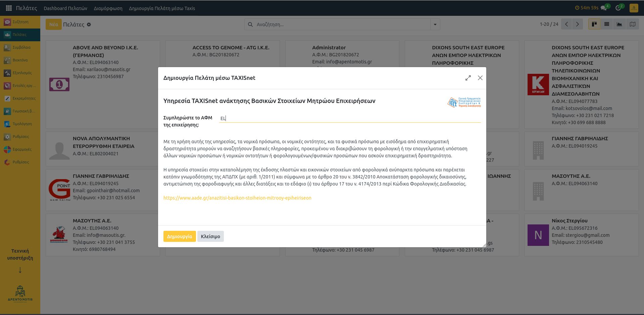
Task: Switch to map view
Action: point(633,24)
